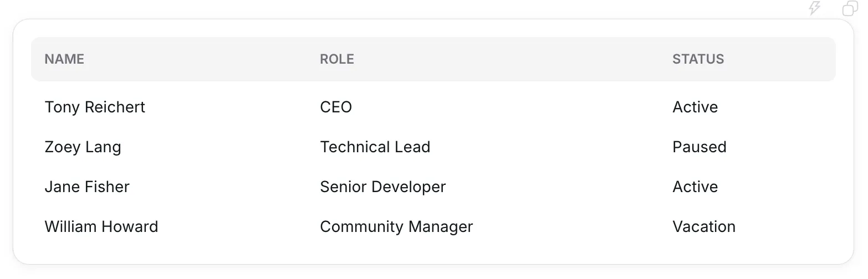Click Jane Fisher's Active status

click(x=695, y=187)
